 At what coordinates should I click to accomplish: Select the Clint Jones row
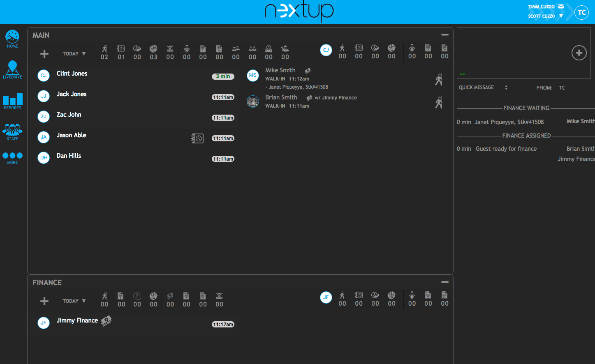135,76
